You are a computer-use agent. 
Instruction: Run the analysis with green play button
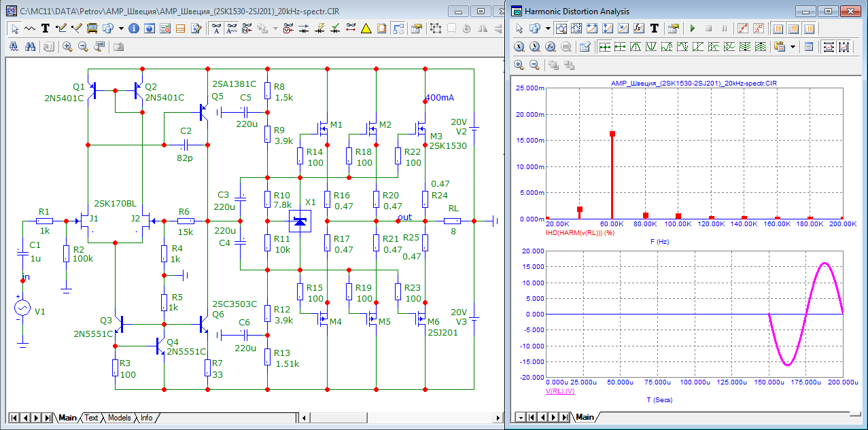pos(693,29)
